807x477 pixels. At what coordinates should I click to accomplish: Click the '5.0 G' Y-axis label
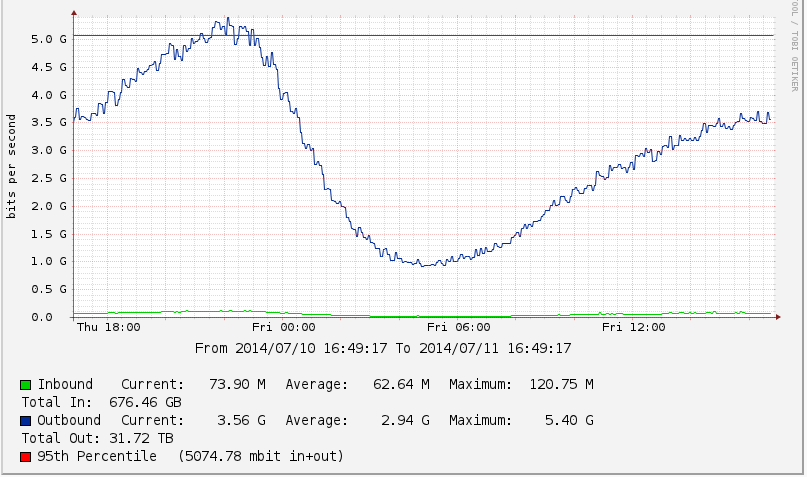click(48, 39)
